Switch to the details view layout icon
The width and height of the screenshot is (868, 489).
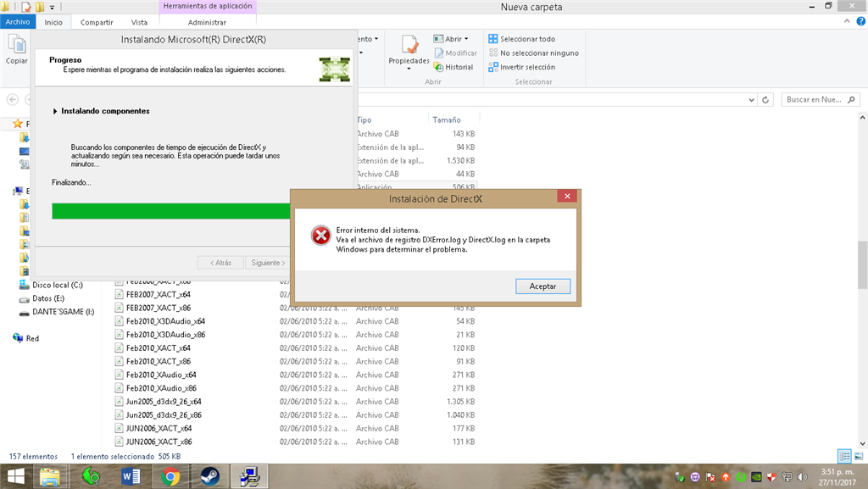[844, 456]
